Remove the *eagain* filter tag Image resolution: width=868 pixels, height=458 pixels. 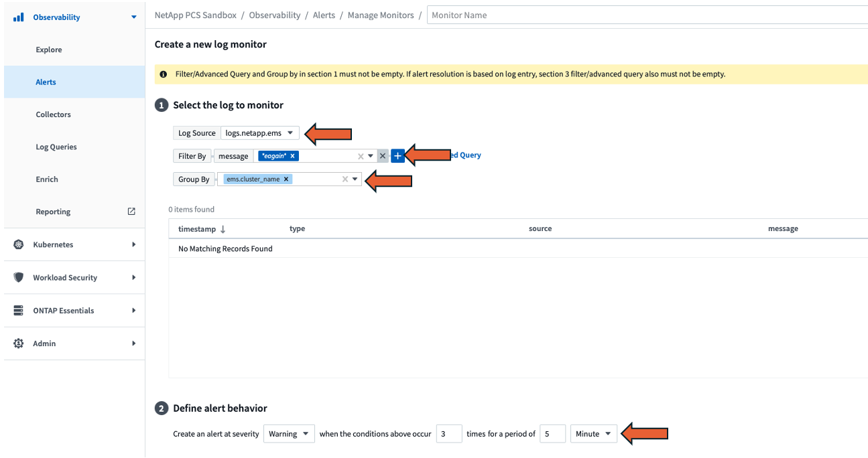click(x=292, y=156)
